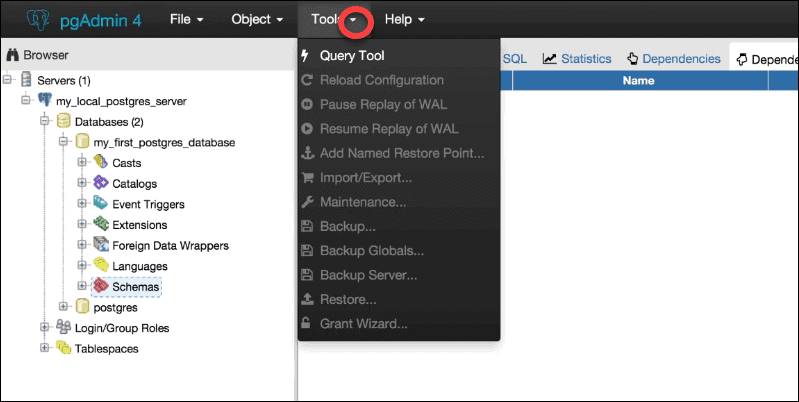This screenshot has height=402, width=799.
Task: Expand the Tablespaces node
Action: point(44,348)
